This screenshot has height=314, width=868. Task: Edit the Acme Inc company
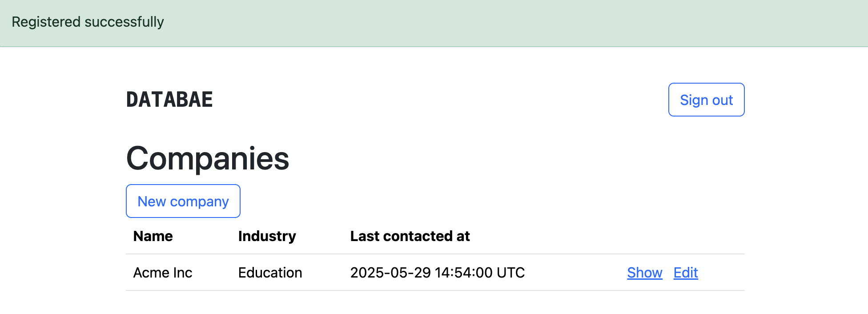[x=686, y=273]
